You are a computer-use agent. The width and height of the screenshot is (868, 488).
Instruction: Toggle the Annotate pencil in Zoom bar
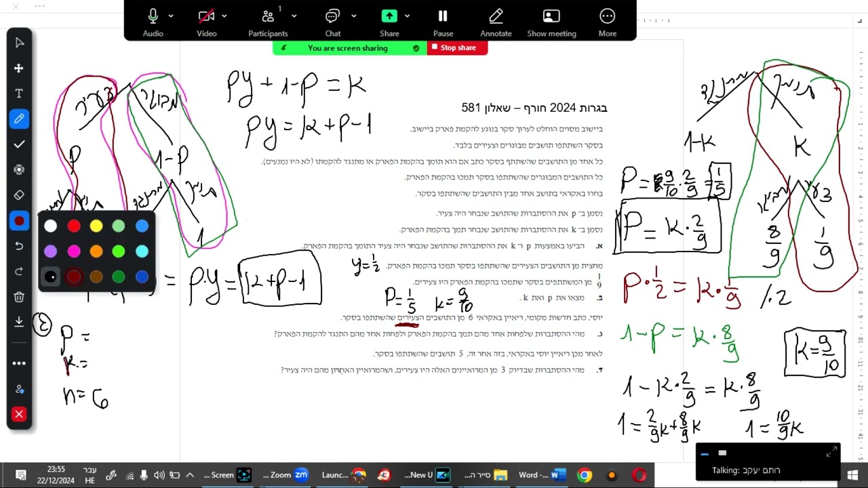coord(496,21)
